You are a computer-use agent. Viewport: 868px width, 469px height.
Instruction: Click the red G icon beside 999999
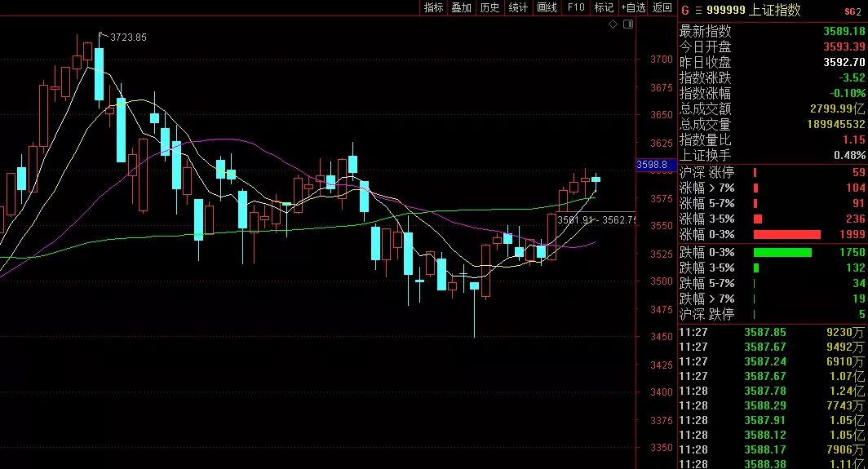coord(685,11)
